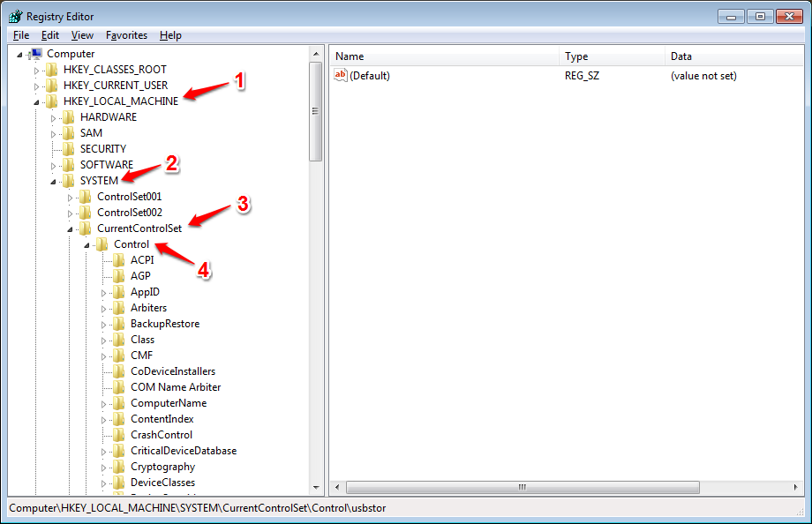This screenshot has width=812, height=524.
Task: Click the HKEY_CLASSES_ROOT folder icon
Action: click(52, 70)
